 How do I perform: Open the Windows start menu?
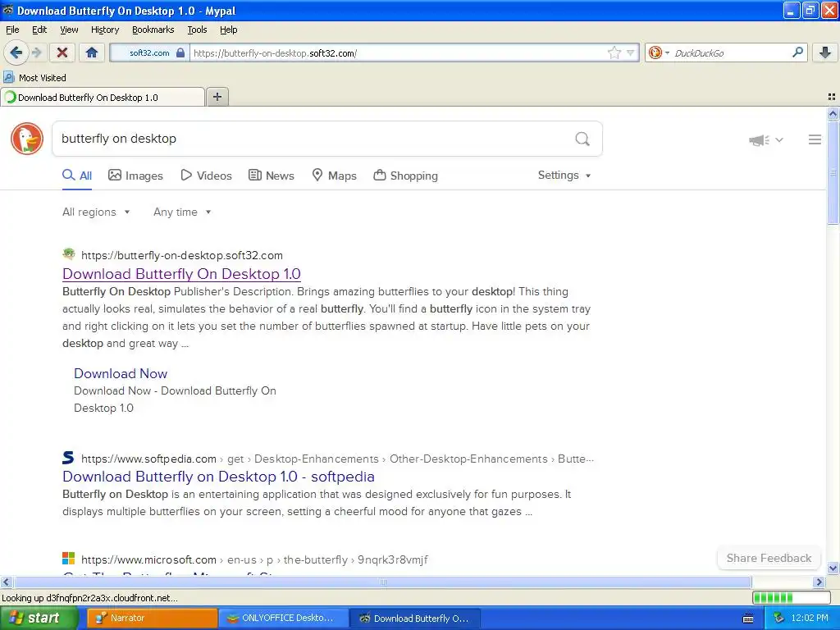39,618
